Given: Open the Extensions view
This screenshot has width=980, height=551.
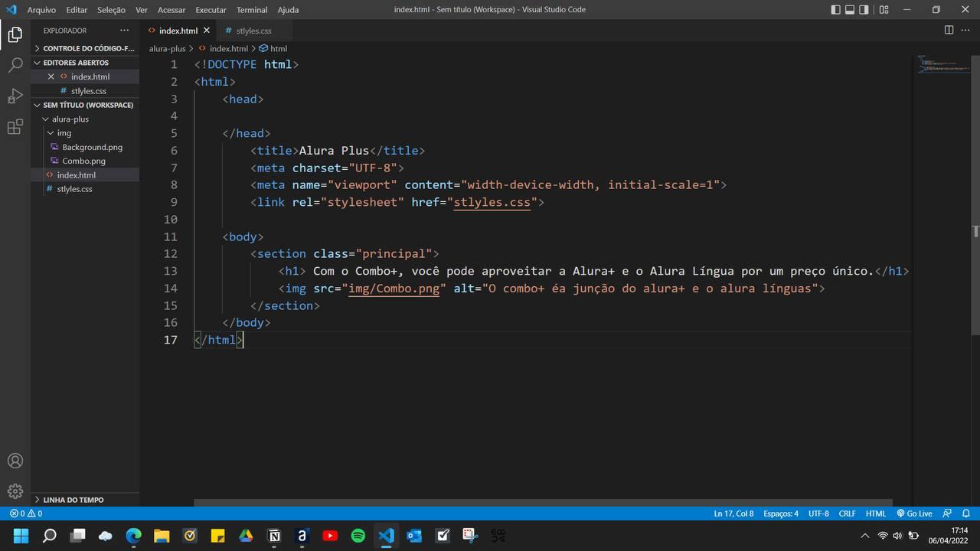Looking at the screenshot, I should (15, 127).
